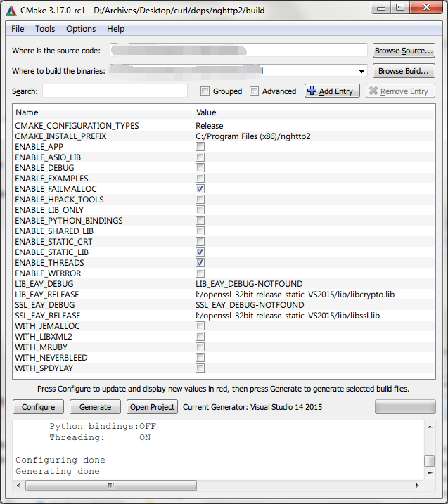Click the Open Project button
The image size is (448, 504).
(x=152, y=407)
